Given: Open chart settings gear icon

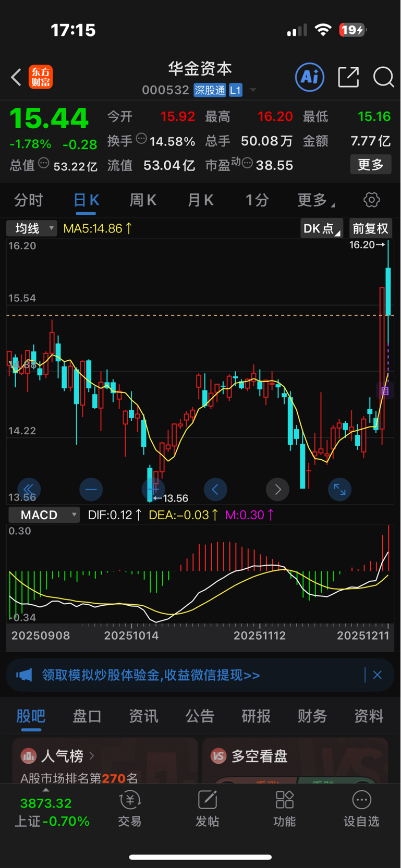Looking at the screenshot, I should tap(371, 200).
